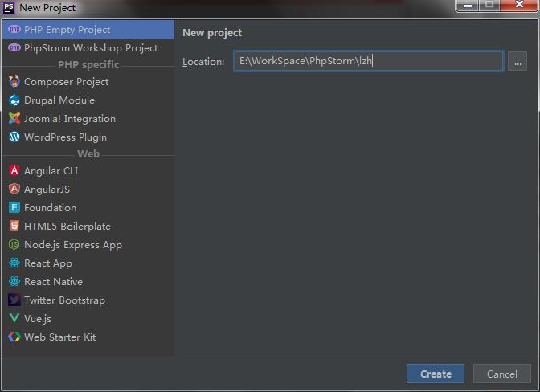This screenshot has height=392, width=540.
Task: Click the React App atom icon
Action: pyautogui.click(x=14, y=263)
